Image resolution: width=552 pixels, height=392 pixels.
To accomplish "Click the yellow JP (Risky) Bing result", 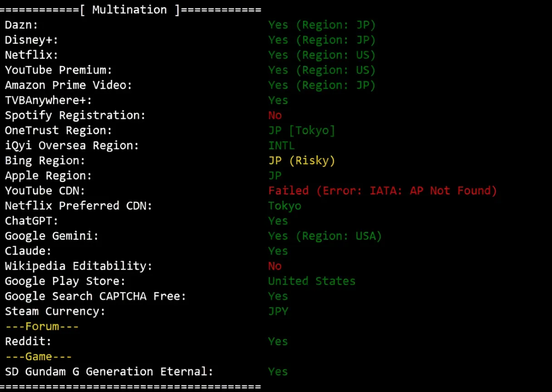I will point(301,161).
